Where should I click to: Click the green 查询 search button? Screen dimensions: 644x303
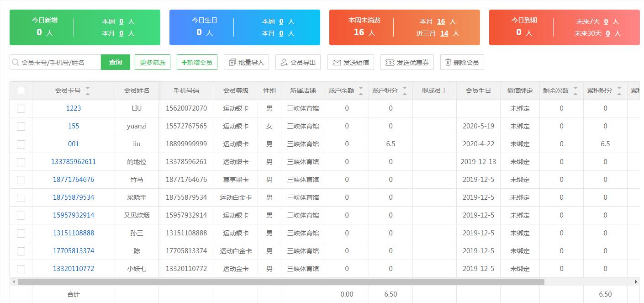point(115,62)
